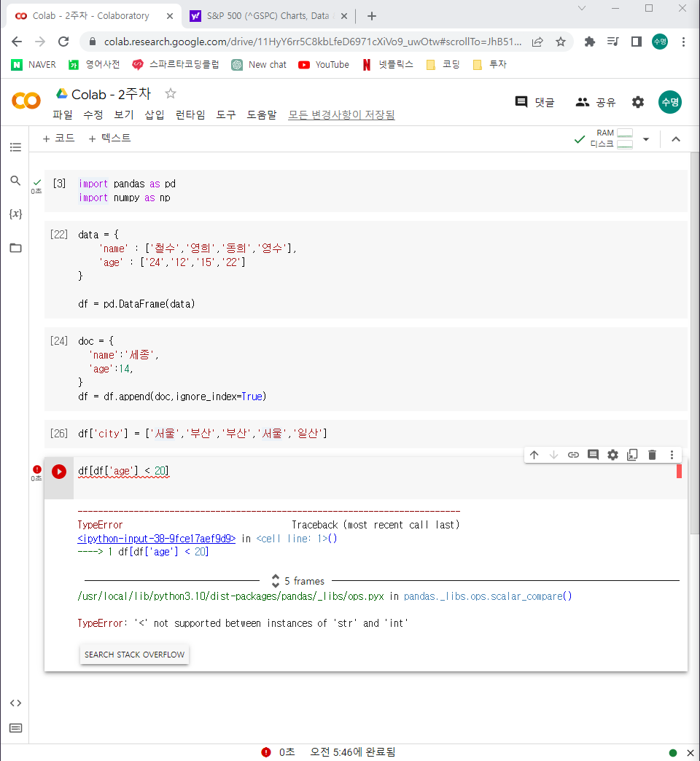The width and height of the screenshot is (700, 761).
Task: Click the address bar URL field
Action: pyautogui.click(x=313, y=42)
